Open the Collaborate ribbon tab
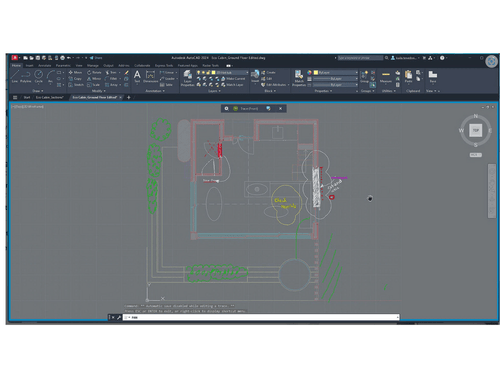500x375 pixels. [x=142, y=66]
